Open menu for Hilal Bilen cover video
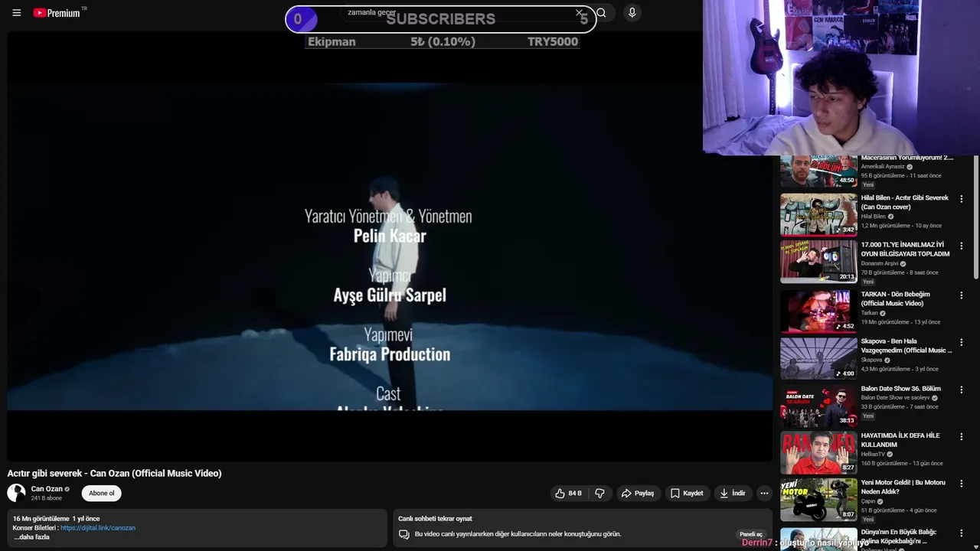This screenshot has height=551, width=980. coord(962,199)
